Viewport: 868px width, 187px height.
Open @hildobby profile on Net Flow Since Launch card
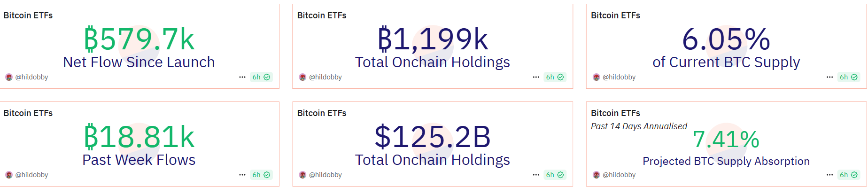31,77
